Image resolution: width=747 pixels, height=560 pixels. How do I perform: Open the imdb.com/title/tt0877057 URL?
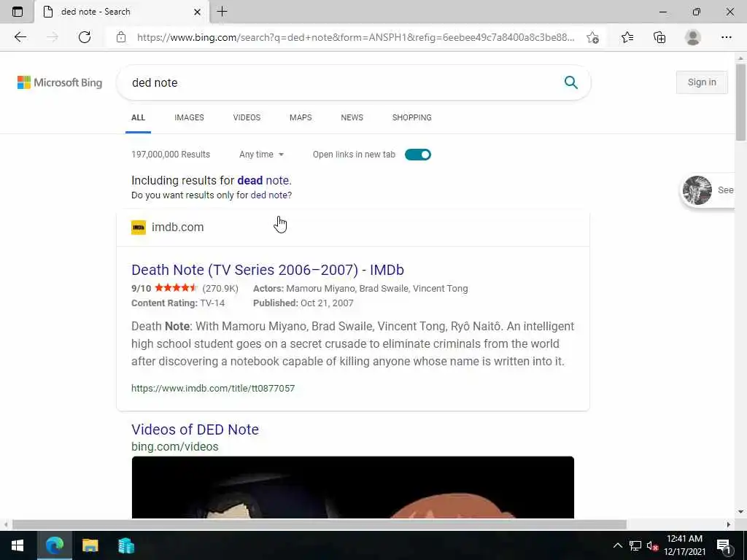(x=213, y=388)
